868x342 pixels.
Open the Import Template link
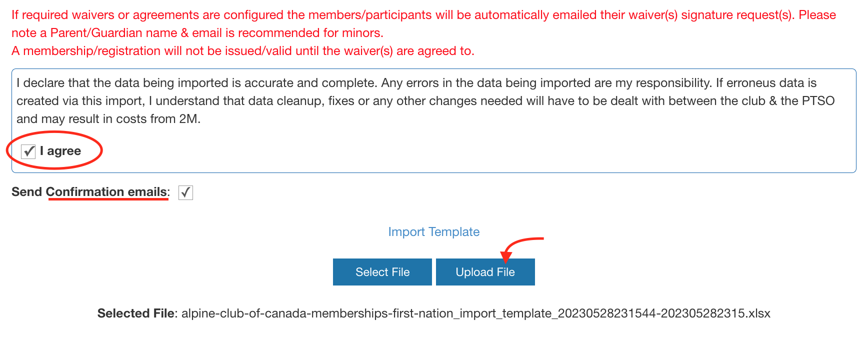tap(433, 232)
